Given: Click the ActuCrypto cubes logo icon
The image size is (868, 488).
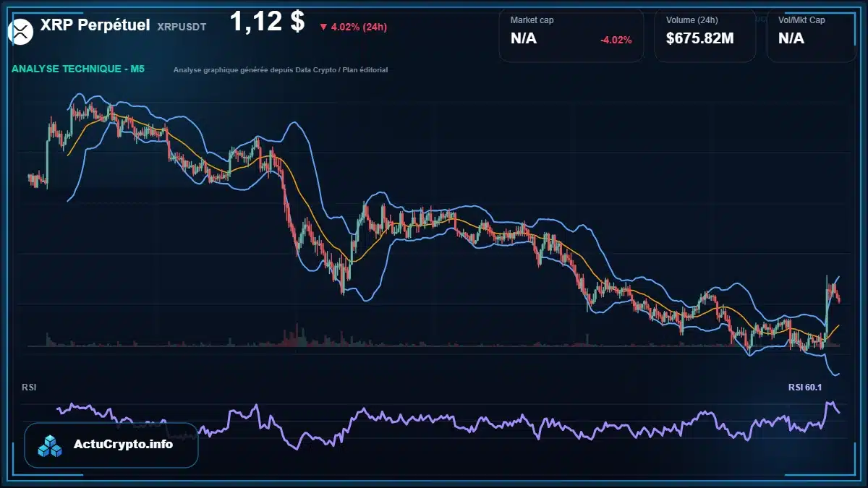Looking at the screenshot, I should pos(51,445).
